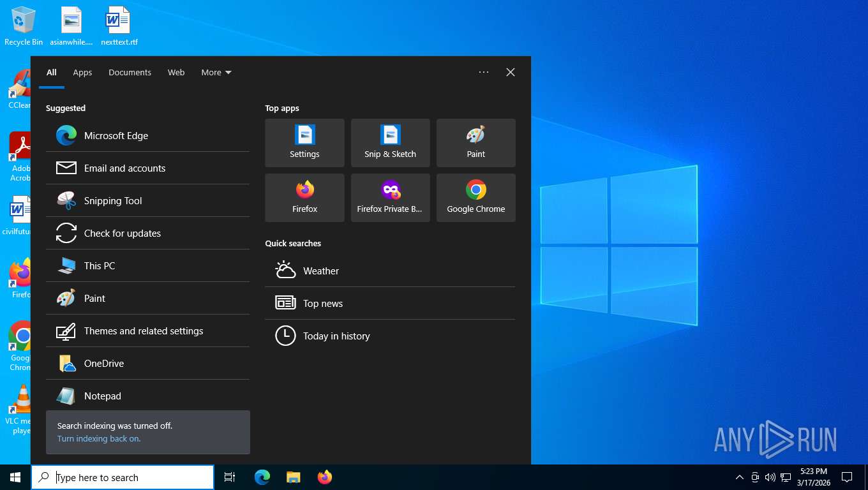The height and width of the screenshot is (490, 868).
Task: Select Check for updates suggestion
Action: [x=147, y=233]
